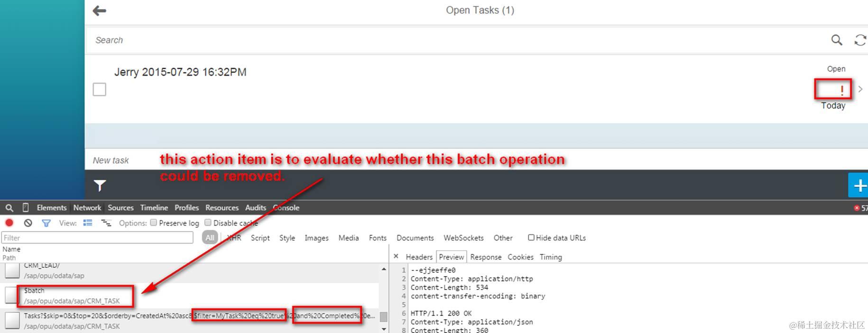This screenshot has height=333, width=868.
Task: Toggle DevTools device mode icon
Action: click(26, 207)
